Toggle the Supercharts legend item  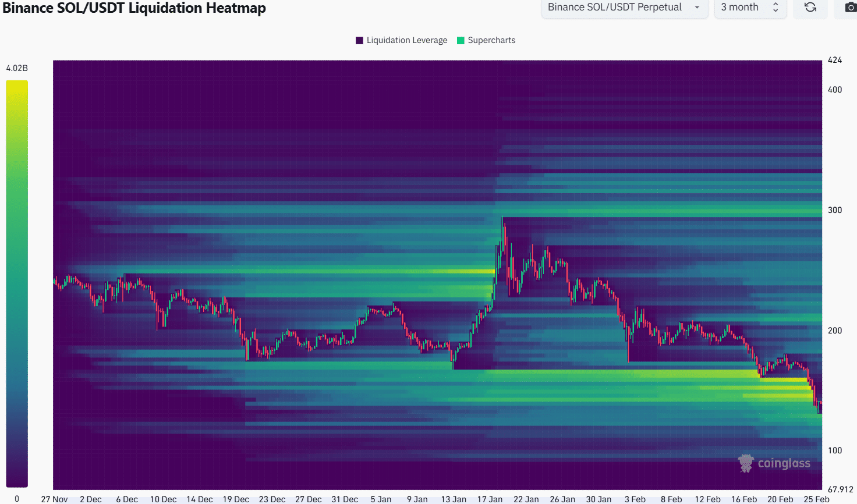pos(486,40)
